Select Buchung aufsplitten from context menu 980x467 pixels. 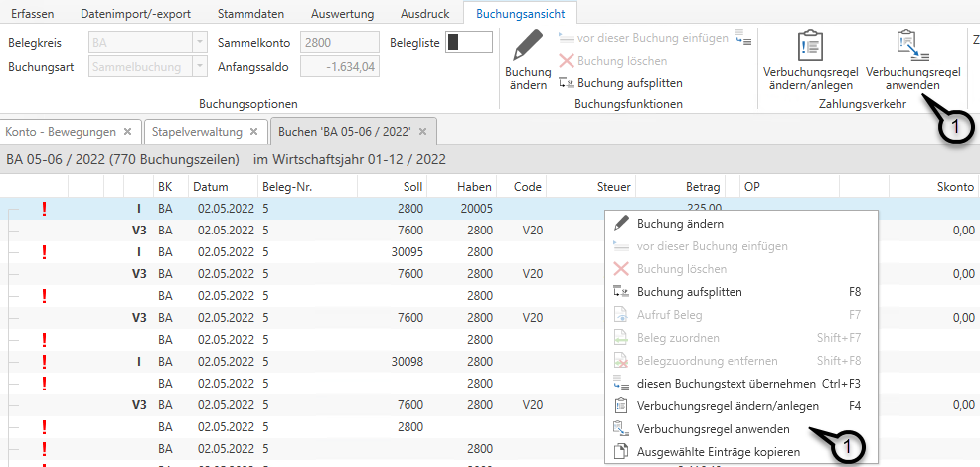[x=689, y=292]
